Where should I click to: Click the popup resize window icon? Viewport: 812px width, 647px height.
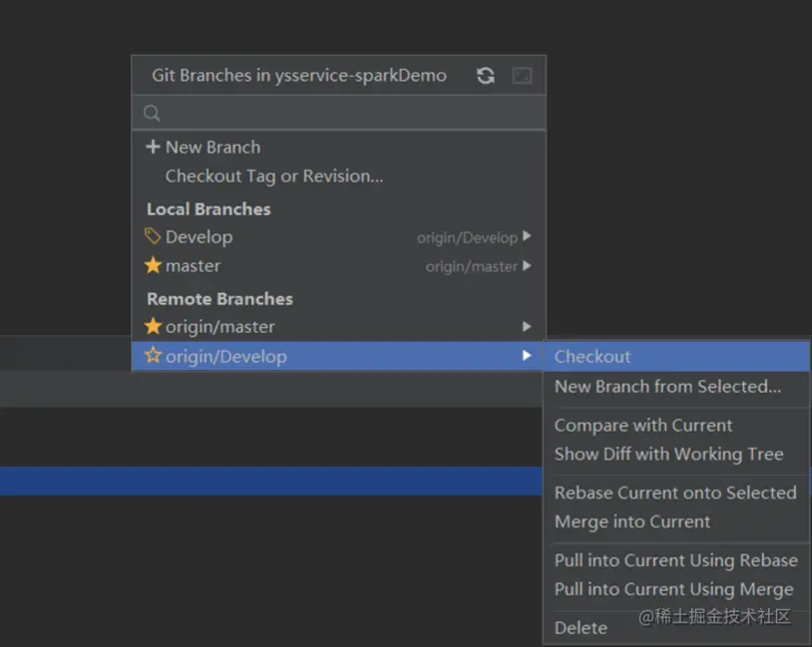point(522,76)
